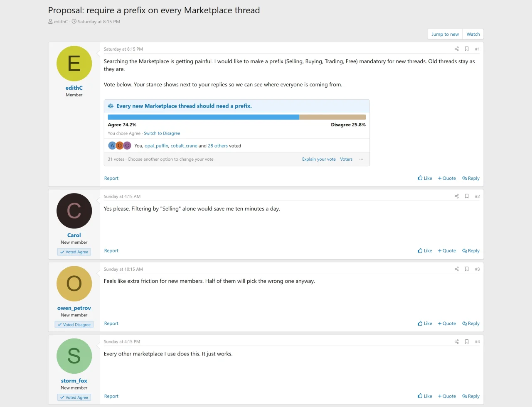Like storm_fox's reply
The height and width of the screenshot is (407, 532).
click(x=425, y=396)
